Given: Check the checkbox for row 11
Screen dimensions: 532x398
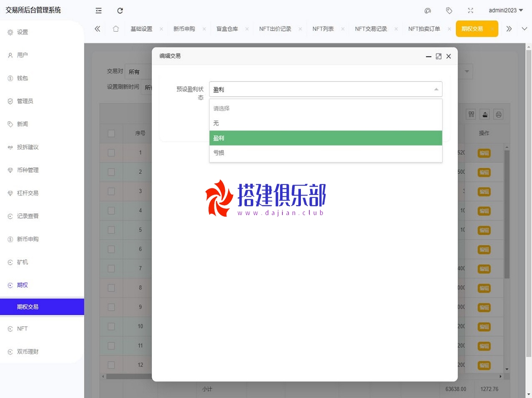Looking at the screenshot, I should coord(111,346).
